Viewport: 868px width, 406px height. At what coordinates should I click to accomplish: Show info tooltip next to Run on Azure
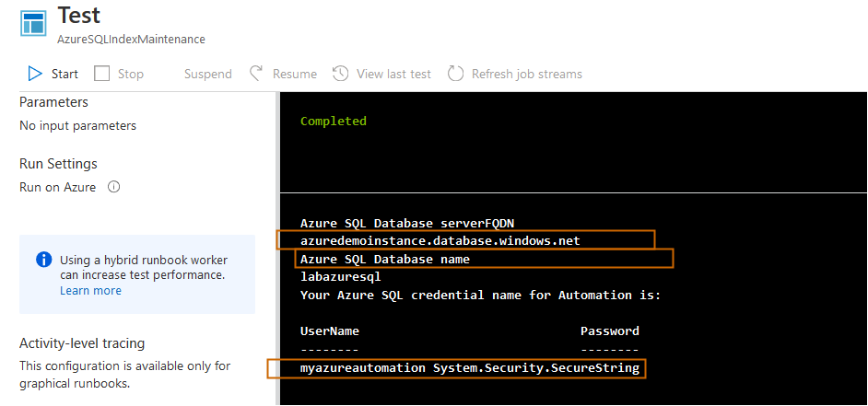(114, 187)
